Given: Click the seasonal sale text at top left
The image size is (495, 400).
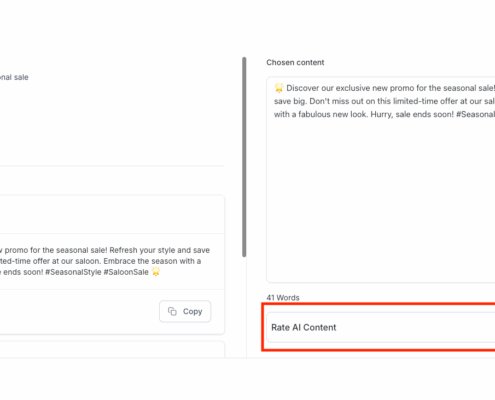Looking at the screenshot, I should 14,77.
